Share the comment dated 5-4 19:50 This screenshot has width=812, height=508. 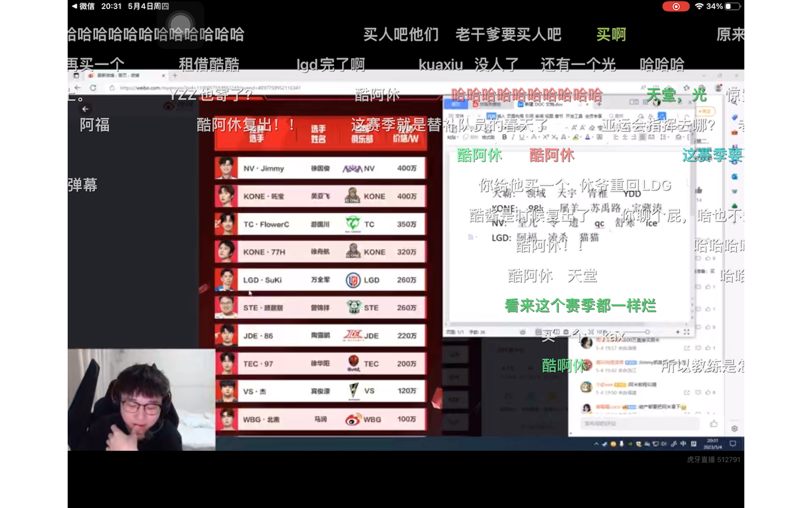[687, 393]
